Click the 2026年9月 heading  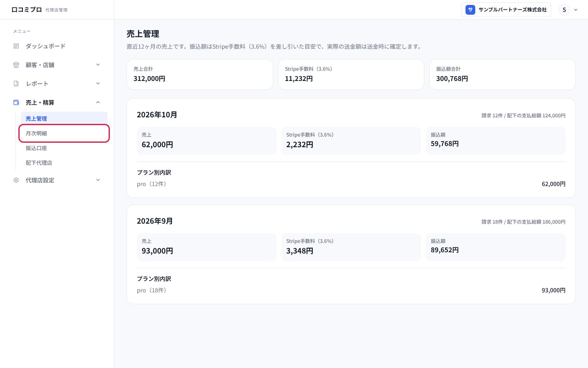pos(155,221)
